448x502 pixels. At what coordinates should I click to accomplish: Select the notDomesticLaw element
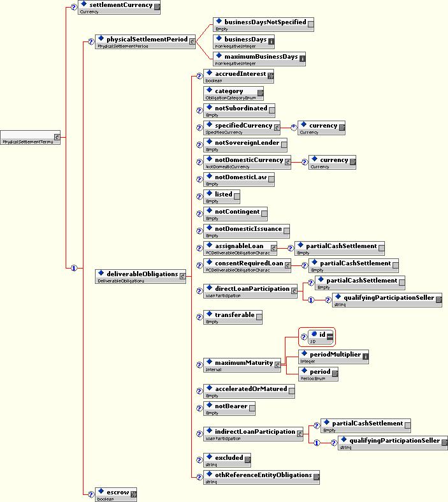click(x=239, y=179)
